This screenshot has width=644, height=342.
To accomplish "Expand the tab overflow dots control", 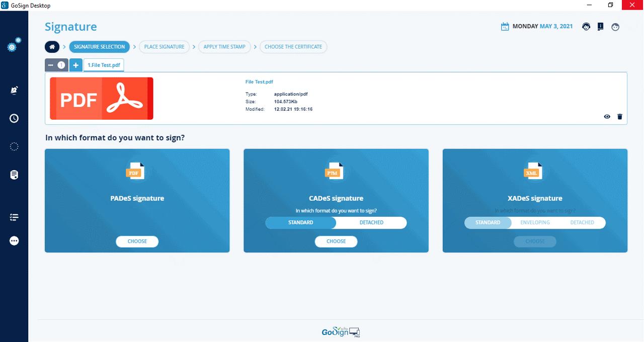I will (x=51, y=64).
